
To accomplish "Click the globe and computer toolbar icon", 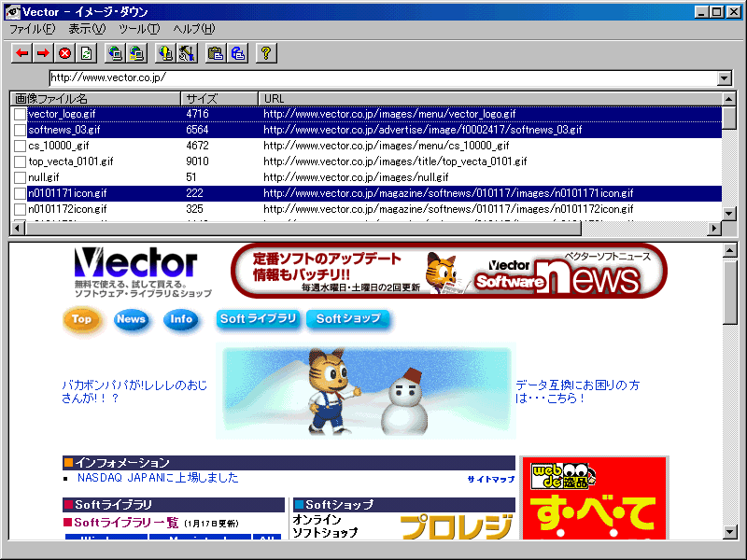I will (x=115, y=53).
